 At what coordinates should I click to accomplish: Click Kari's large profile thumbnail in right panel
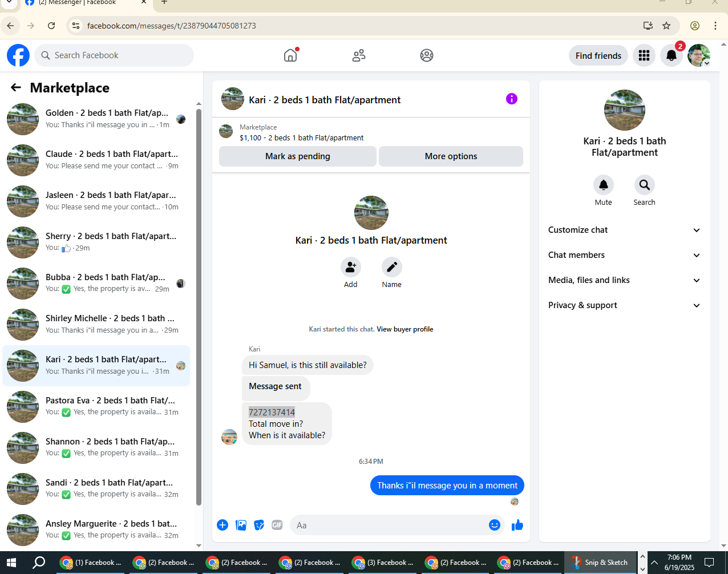(625, 110)
